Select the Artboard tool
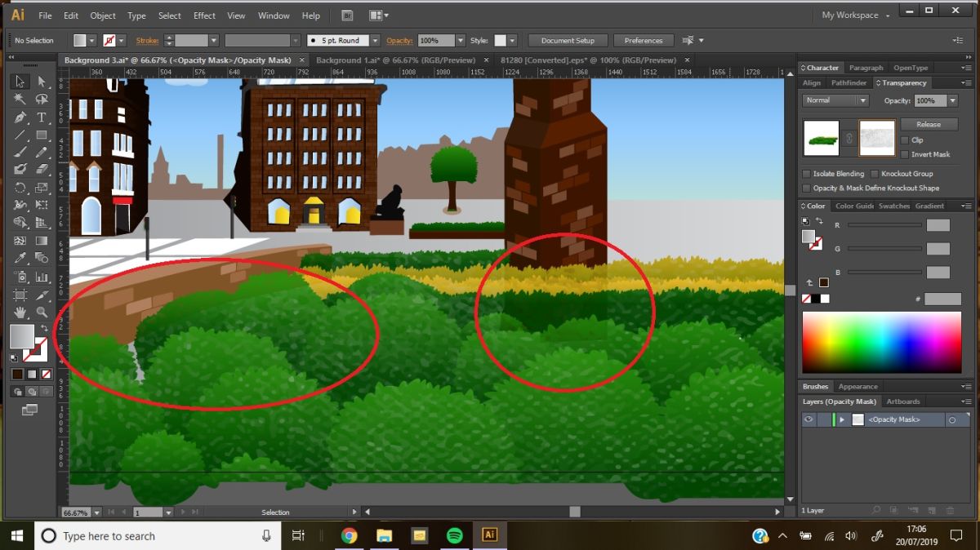The image size is (980, 550). coord(20,295)
